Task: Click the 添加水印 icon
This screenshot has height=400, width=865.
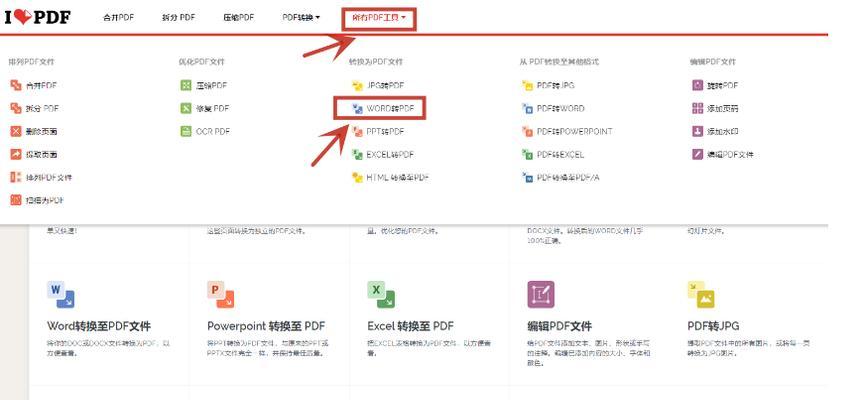Action: 697,131
